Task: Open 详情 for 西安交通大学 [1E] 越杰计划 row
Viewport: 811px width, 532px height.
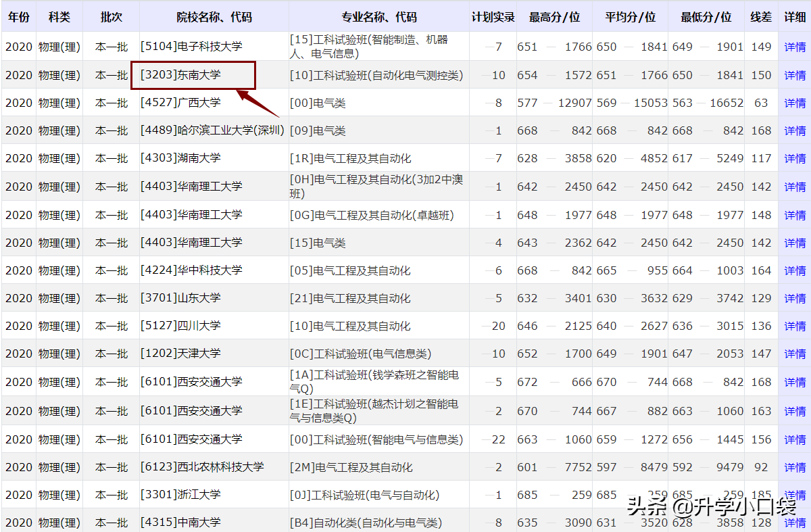Action: click(795, 411)
